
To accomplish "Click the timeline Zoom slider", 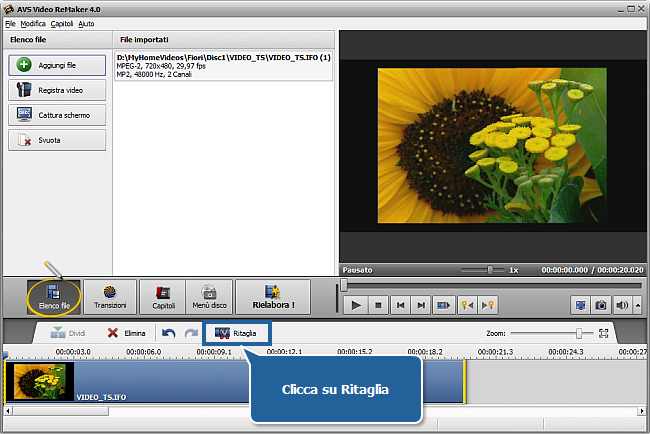I will (x=578, y=333).
